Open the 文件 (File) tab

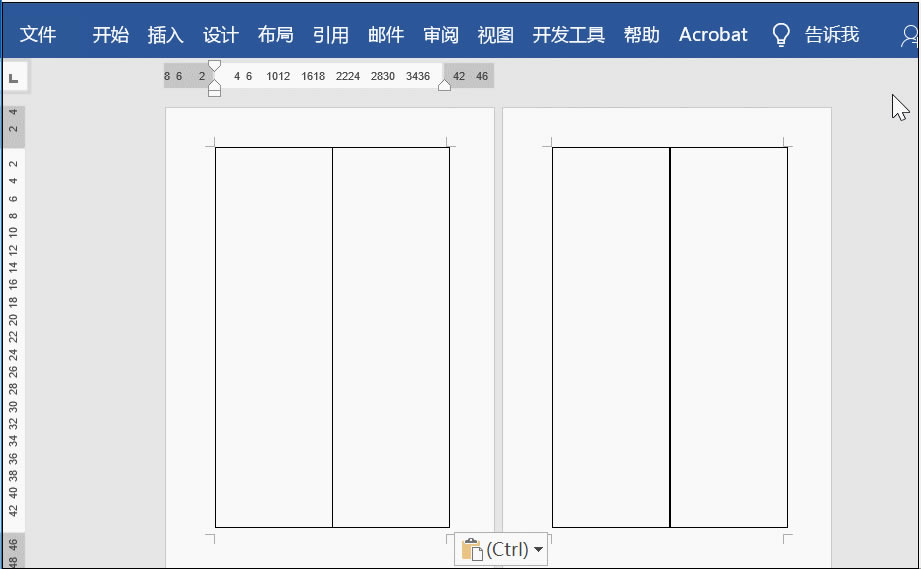point(38,35)
